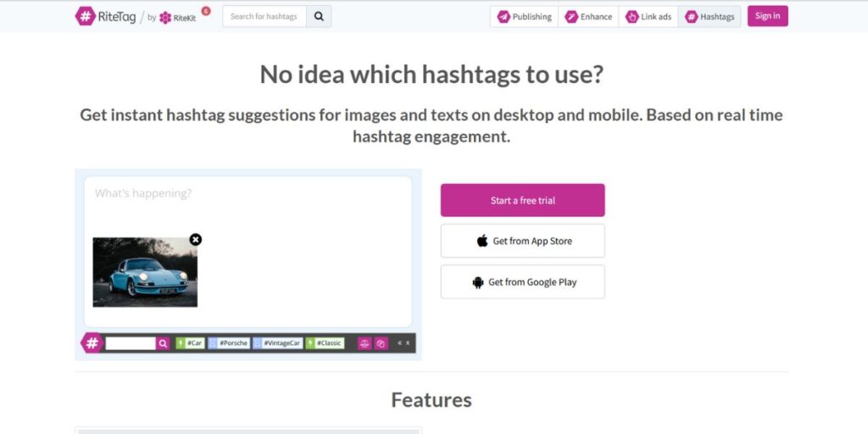Click the blue Porsche car thumbnail

click(145, 272)
